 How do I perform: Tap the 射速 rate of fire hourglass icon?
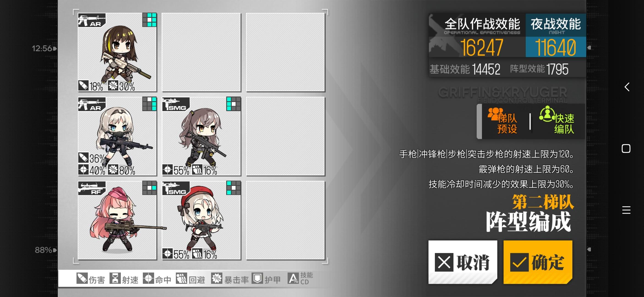pos(115,278)
